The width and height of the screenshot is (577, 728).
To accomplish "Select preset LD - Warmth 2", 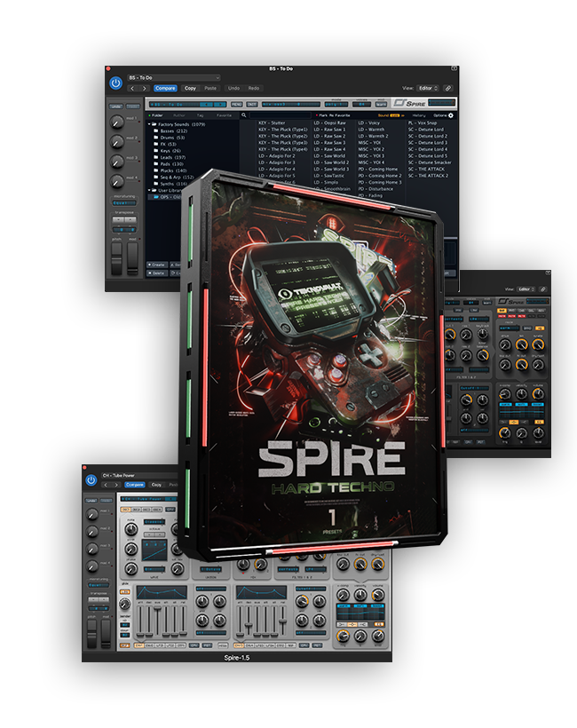I will coord(373,136).
